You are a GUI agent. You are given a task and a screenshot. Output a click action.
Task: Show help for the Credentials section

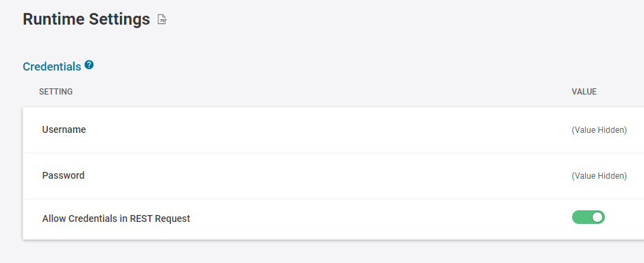tap(89, 65)
